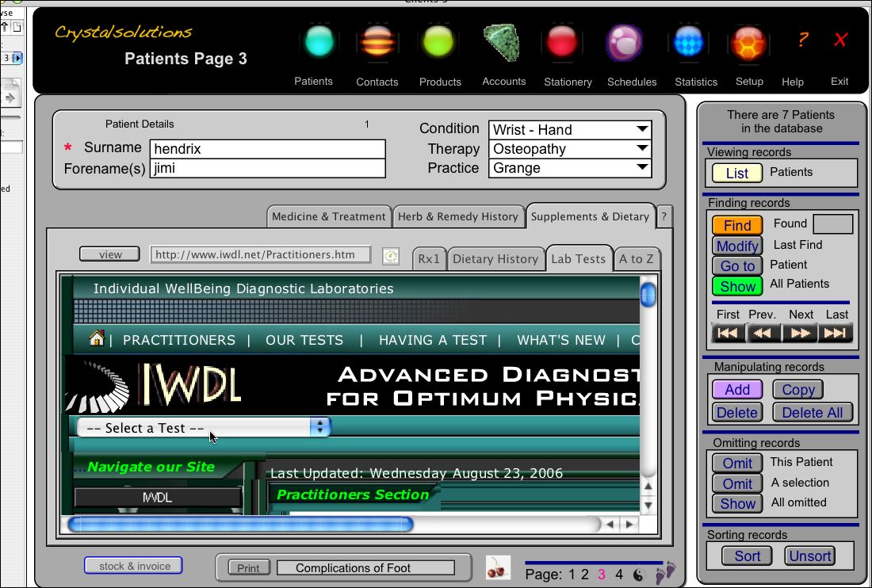Open the Practice dropdown showing Grange
This screenshot has width=872, height=588.
click(x=569, y=168)
